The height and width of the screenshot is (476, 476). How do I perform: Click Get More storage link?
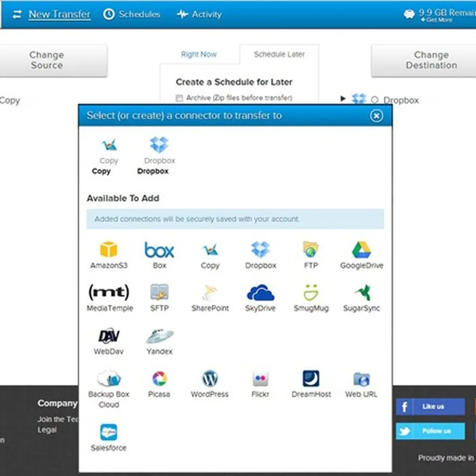[x=437, y=20]
